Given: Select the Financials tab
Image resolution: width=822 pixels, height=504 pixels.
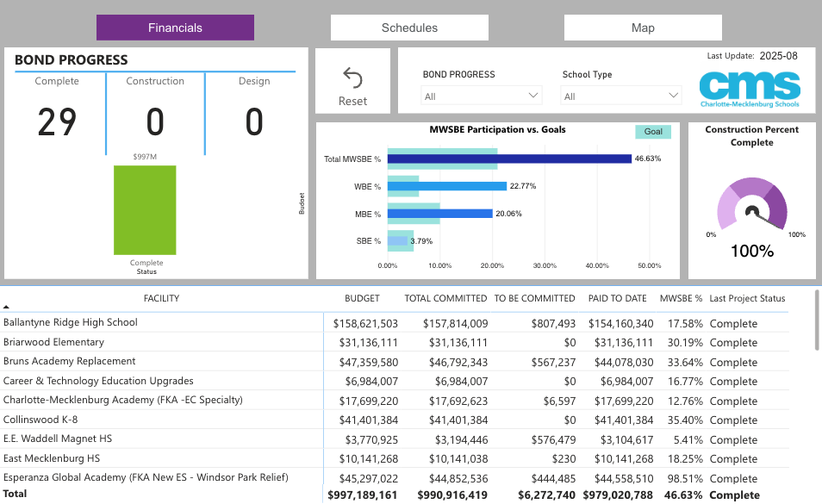Looking at the screenshot, I should pyautogui.click(x=175, y=28).
